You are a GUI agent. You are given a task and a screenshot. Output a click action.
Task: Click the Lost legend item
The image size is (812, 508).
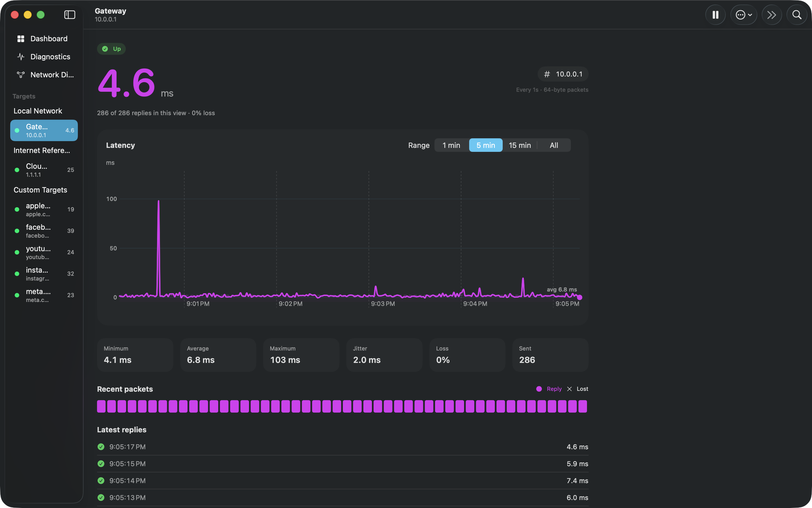pyautogui.click(x=578, y=389)
